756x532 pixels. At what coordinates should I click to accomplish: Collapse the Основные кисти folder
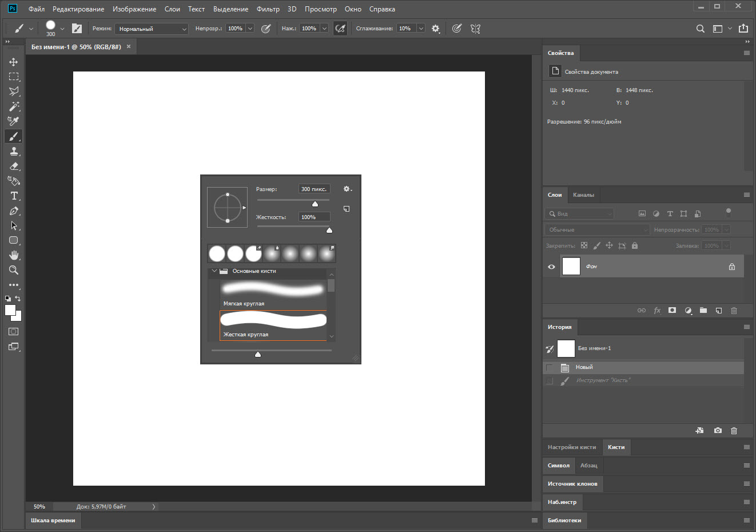[x=214, y=271]
